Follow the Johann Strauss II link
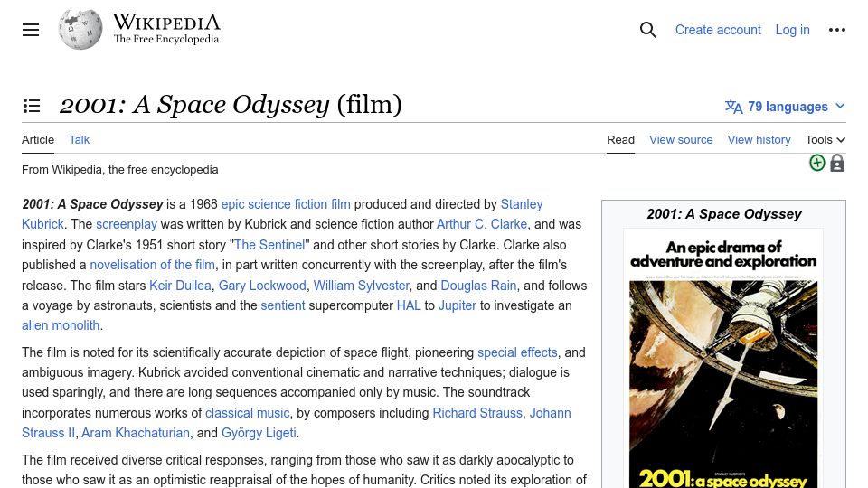868x488 pixels. point(550,413)
